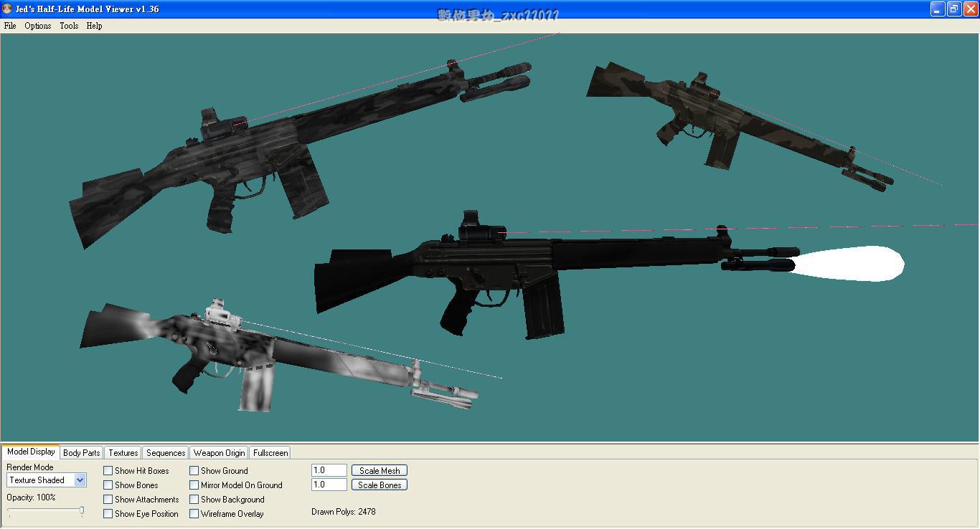Open the Help menu
The height and width of the screenshot is (529, 980).
[x=94, y=26]
